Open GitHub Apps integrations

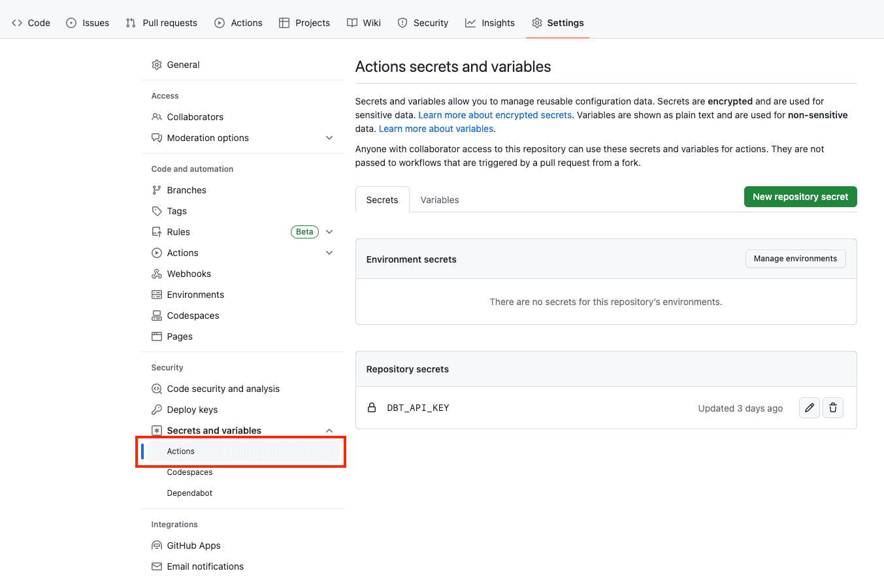193,546
